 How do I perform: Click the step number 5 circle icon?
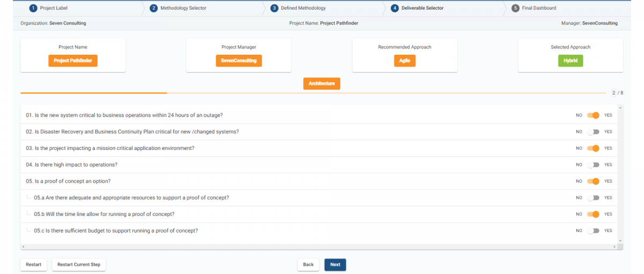515,8
